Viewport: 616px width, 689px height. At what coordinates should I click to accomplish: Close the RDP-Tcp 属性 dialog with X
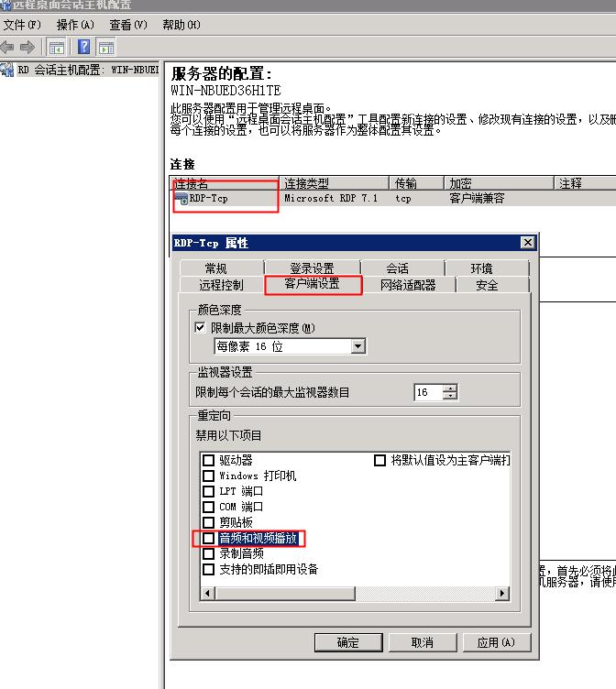[527, 243]
